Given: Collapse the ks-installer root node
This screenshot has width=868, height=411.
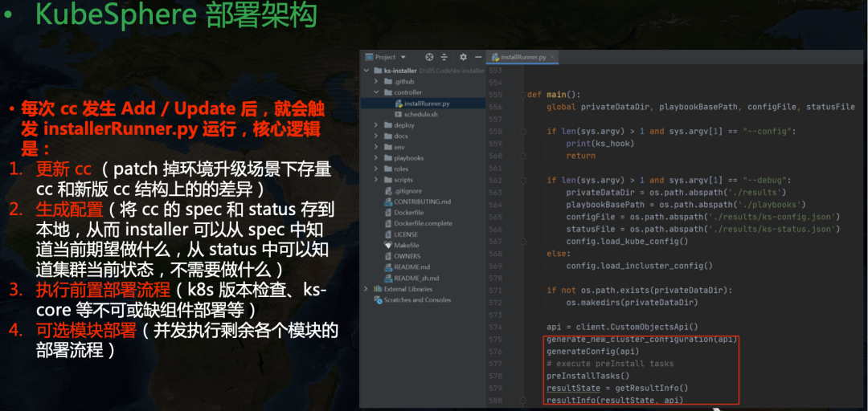Looking at the screenshot, I should click(366, 71).
